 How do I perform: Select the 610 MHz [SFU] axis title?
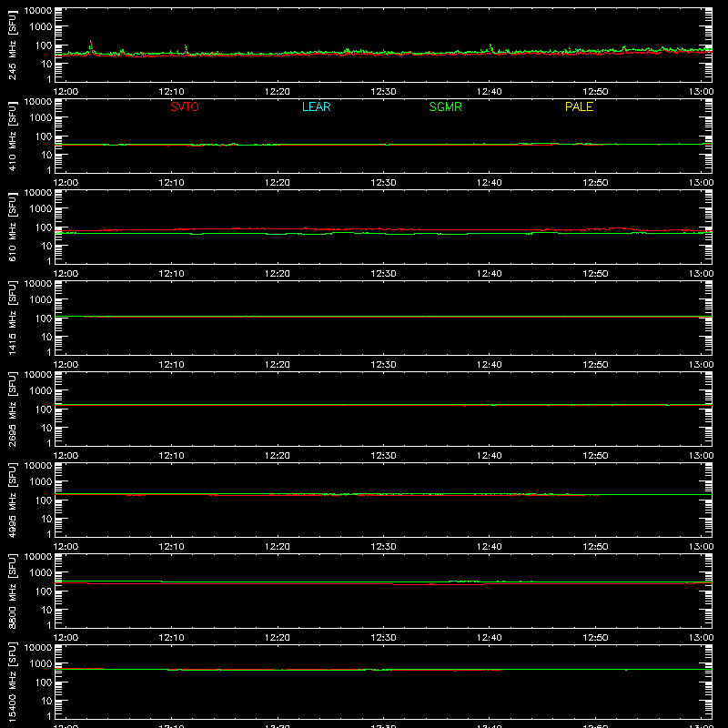tap(13, 227)
